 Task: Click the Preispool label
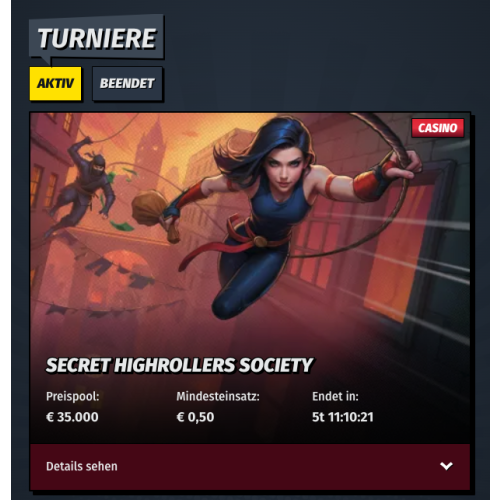[73, 396]
